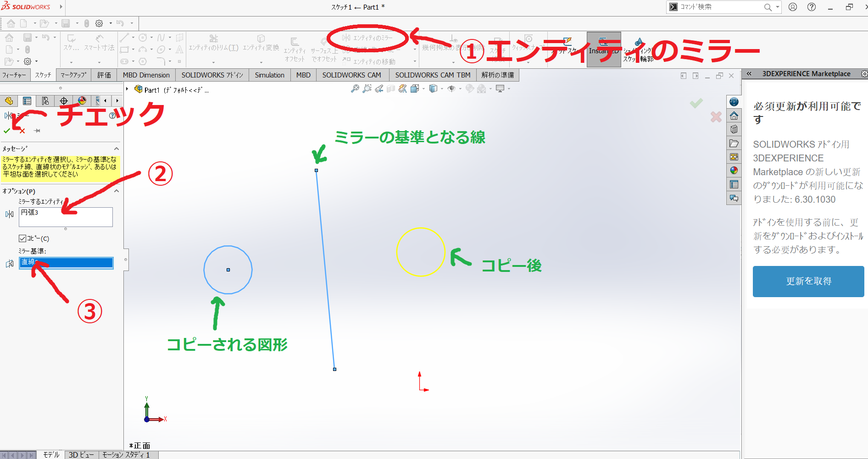
Task: Open the Design Library task pane
Action: point(734,129)
